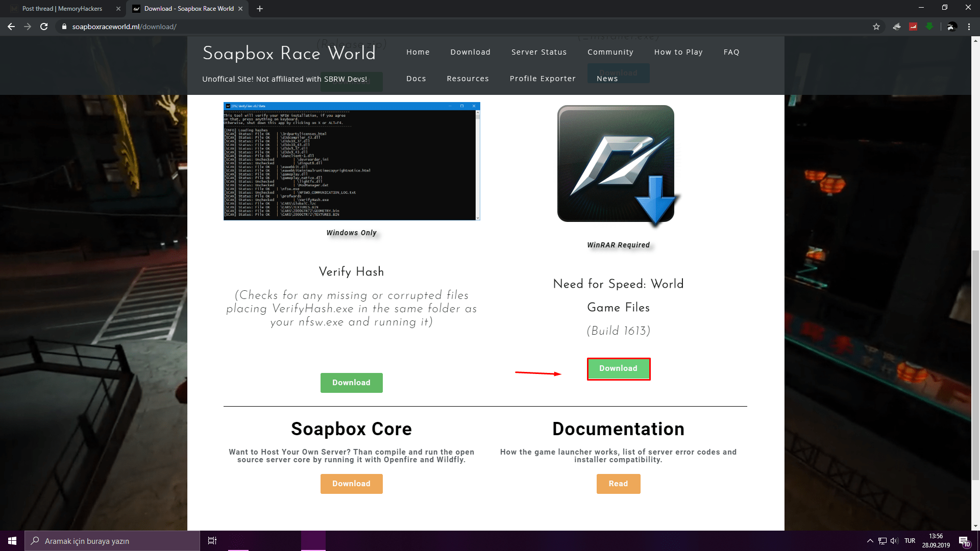The image size is (980, 551).
Task: Open the Download nav menu item
Action: pyautogui.click(x=471, y=52)
